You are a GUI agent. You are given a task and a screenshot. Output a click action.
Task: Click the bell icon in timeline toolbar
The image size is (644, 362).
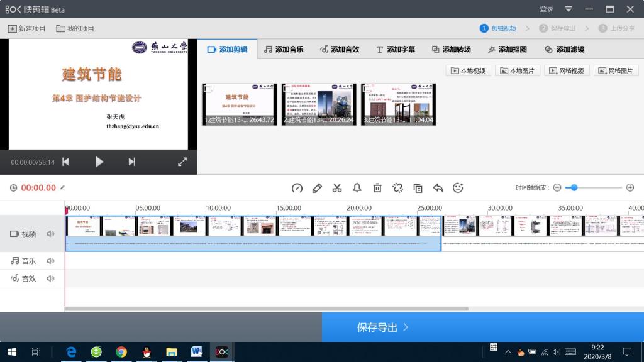(357, 188)
